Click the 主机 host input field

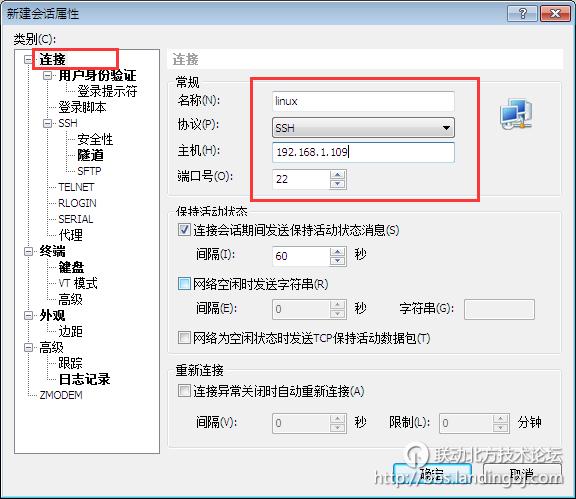point(363,152)
